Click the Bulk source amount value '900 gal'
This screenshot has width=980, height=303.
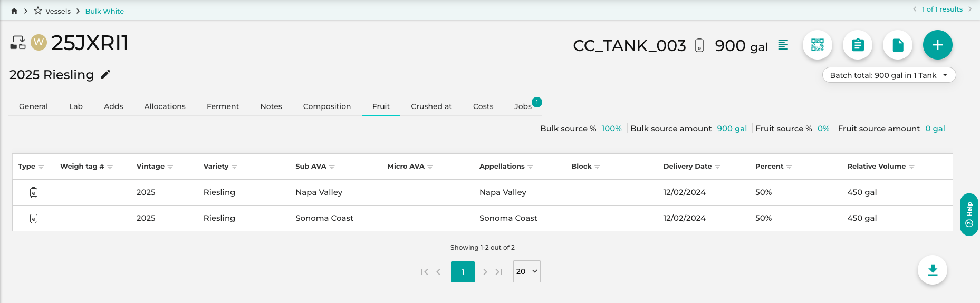(x=732, y=129)
